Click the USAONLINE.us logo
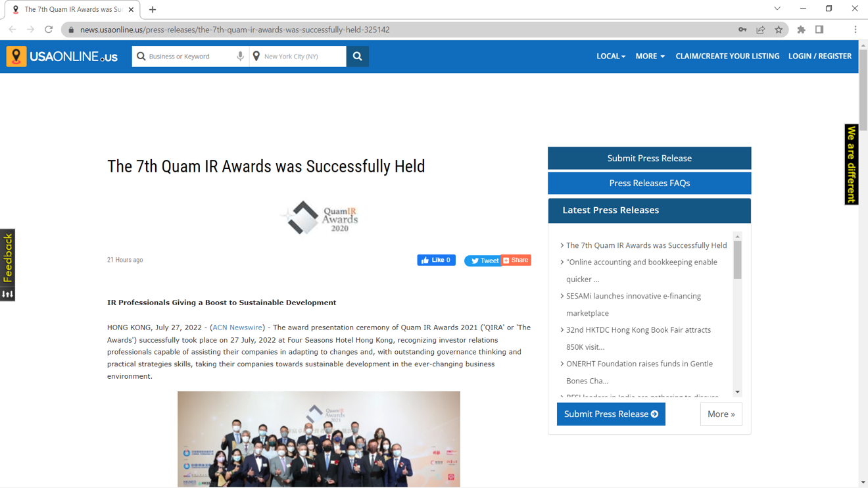The image size is (868, 488). pos(62,57)
